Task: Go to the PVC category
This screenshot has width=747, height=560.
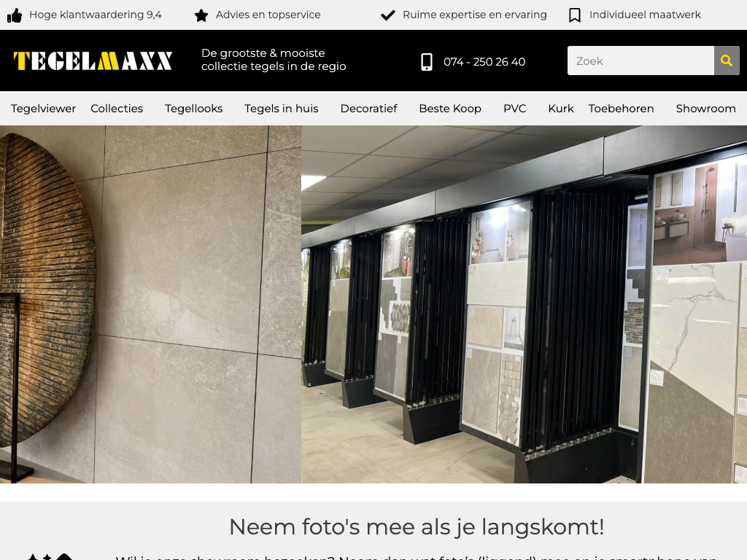Action: 515,109
